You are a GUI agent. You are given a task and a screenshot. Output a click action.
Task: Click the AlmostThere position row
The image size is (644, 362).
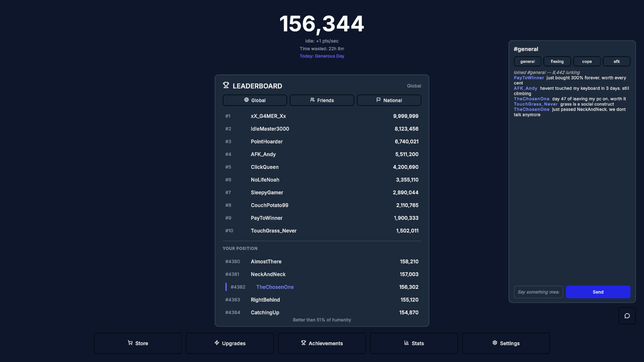[322, 261]
